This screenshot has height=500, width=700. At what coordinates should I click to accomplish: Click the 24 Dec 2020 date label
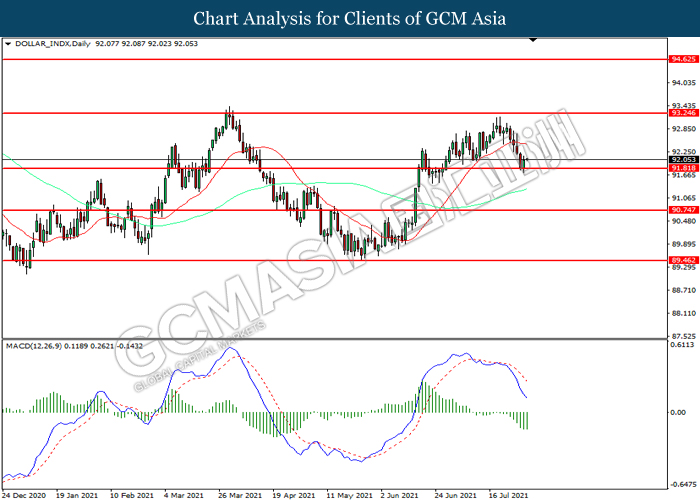point(24,494)
